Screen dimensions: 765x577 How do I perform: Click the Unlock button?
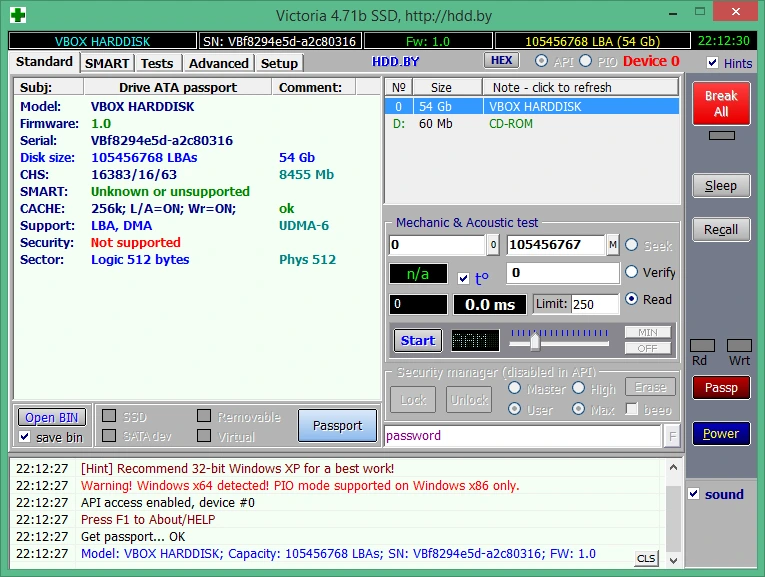tap(469, 400)
